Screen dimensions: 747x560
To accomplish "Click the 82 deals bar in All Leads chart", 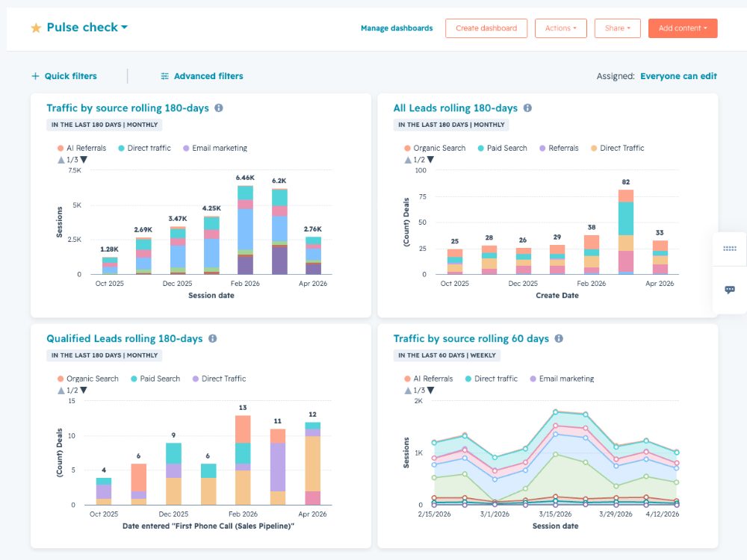I will tap(626, 232).
